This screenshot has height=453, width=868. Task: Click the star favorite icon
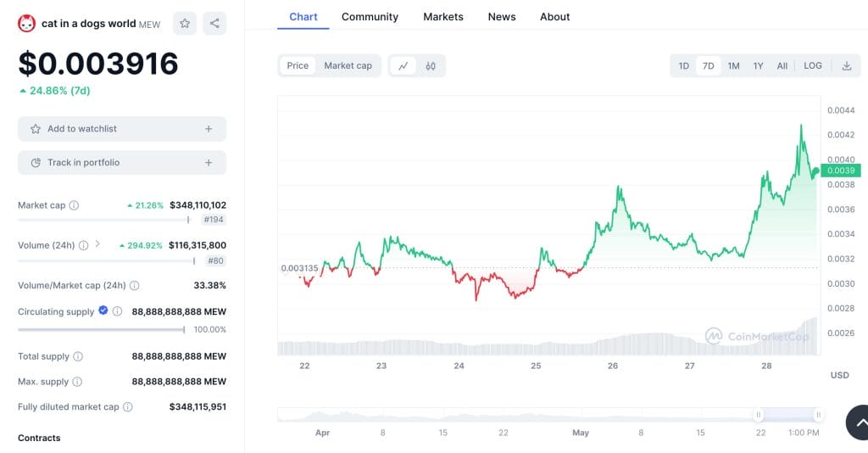pyautogui.click(x=185, y=24)
